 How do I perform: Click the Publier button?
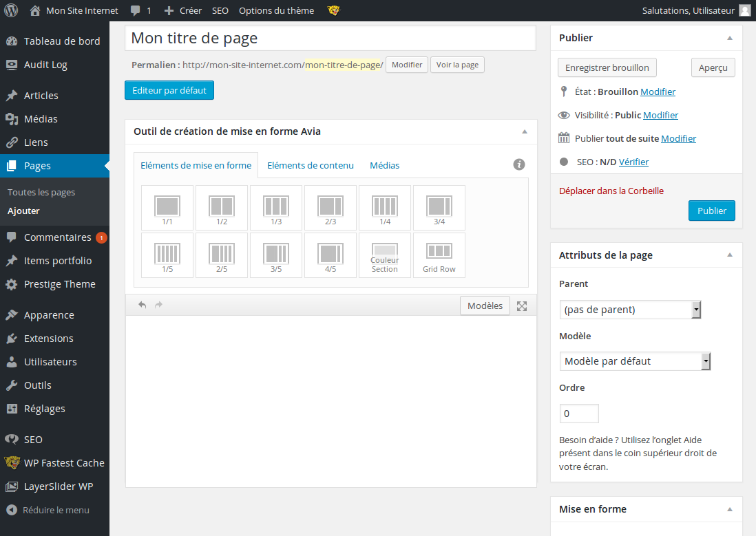pos(711,211)
